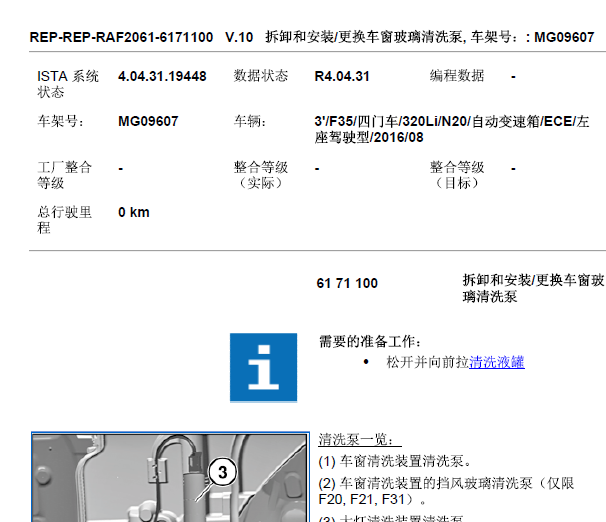Select item (2) 挡风玻璃清洗泵 text
606x522 pixels.
(x=446, y=491)
